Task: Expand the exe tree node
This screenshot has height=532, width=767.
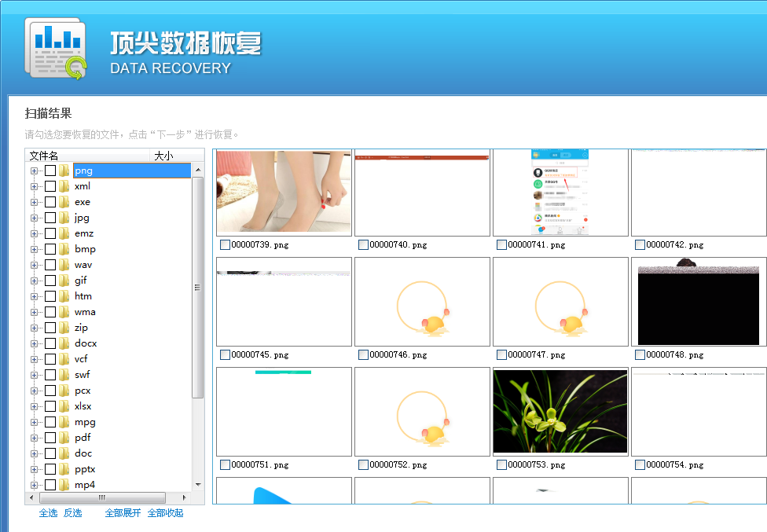Action: [x=34, y=202]
